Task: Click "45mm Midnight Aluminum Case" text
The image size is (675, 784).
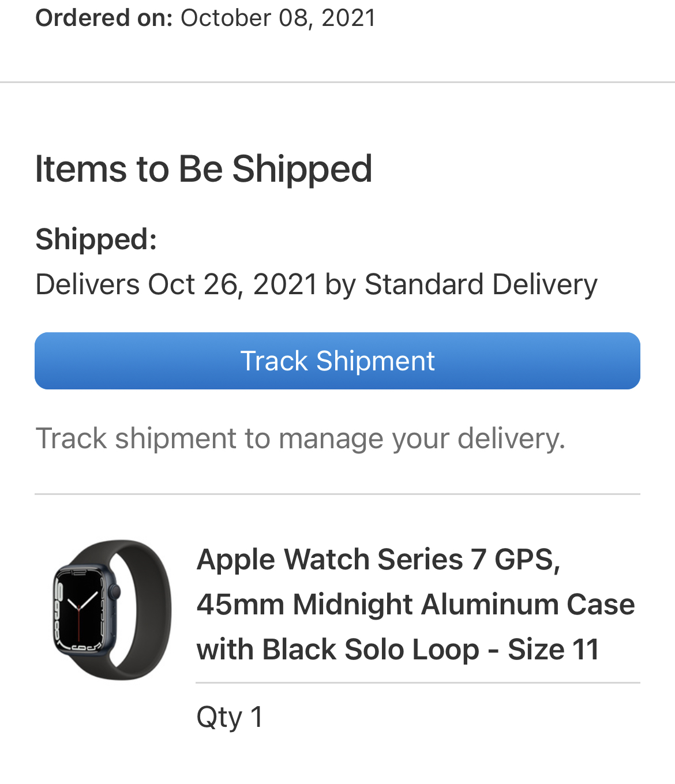Action: 415,605
